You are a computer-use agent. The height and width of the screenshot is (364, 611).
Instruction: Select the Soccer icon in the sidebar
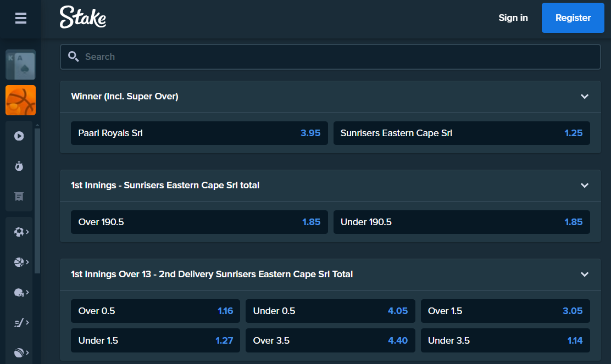coord(19,232)
